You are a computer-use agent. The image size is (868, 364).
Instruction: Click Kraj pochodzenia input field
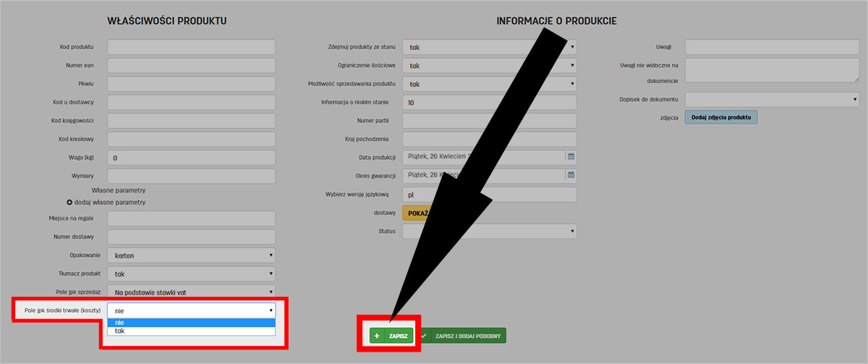pos(489,139)
